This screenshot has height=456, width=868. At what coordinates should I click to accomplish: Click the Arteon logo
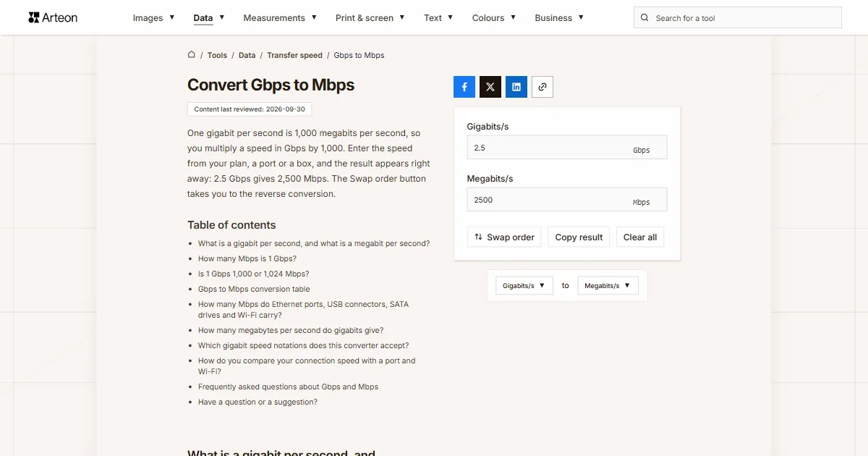[x=53, y=17]
